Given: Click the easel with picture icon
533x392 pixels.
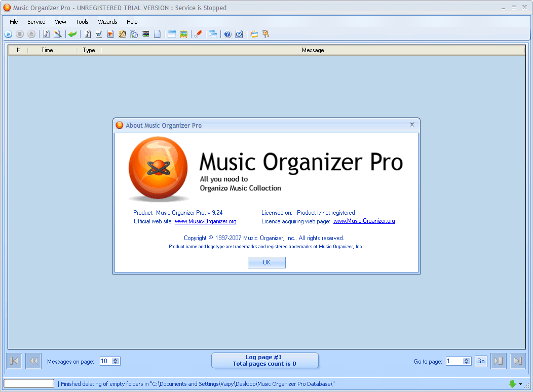Looking at the screenshot, I should click(183, 34).
